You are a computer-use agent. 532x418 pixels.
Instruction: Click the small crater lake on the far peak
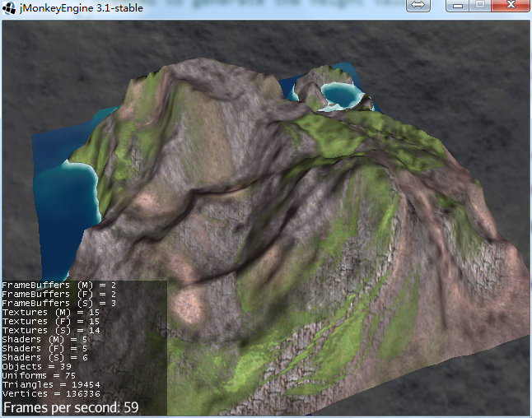[x=340, y=95]
